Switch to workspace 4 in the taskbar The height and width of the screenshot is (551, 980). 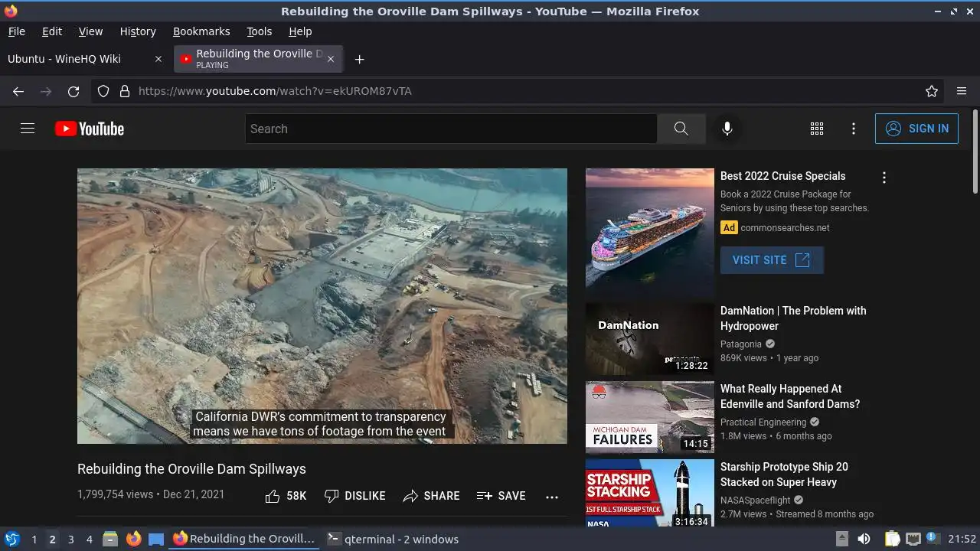pyautogui.click(x=89, y=540)
